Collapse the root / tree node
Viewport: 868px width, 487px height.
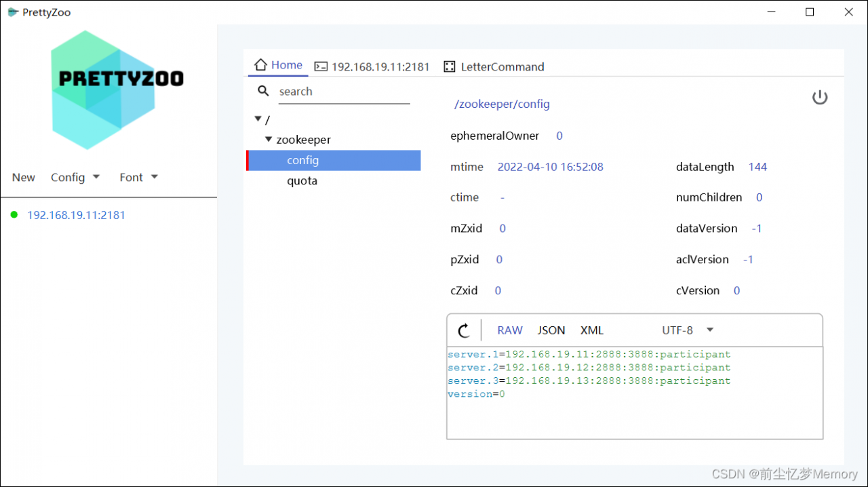pyautogui.click(x=258, y=119)
